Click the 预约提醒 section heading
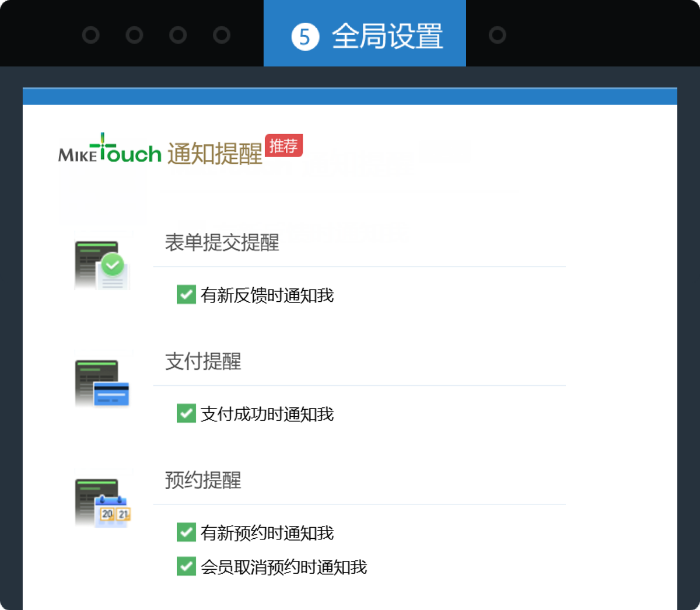Screen dimensions: 700x610 pos(203,480)
